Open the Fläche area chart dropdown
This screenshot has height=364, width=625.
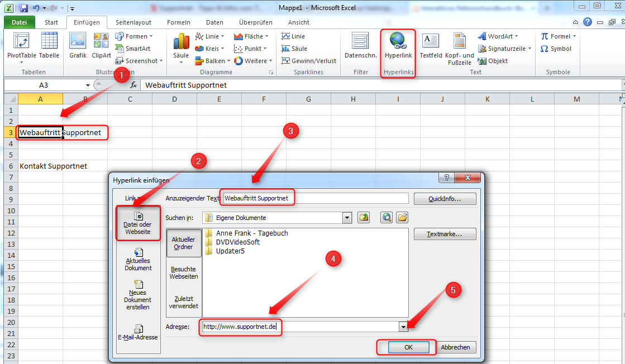251,36
